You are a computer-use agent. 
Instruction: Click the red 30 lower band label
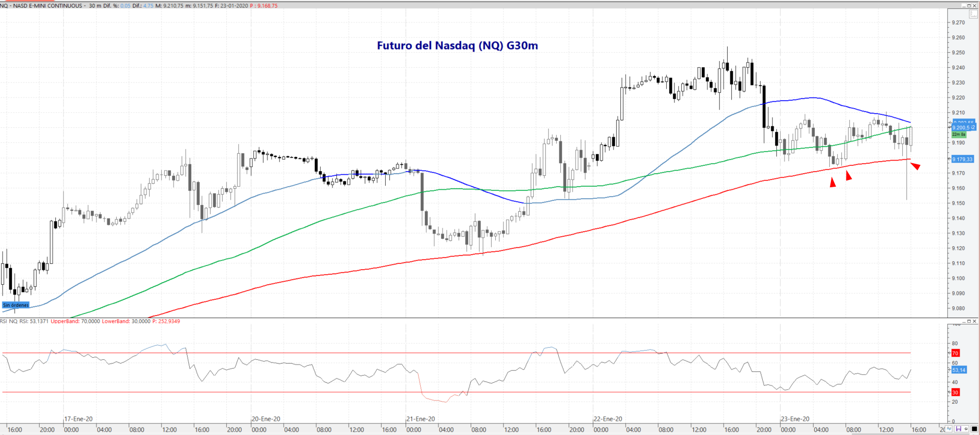point(955,392)
